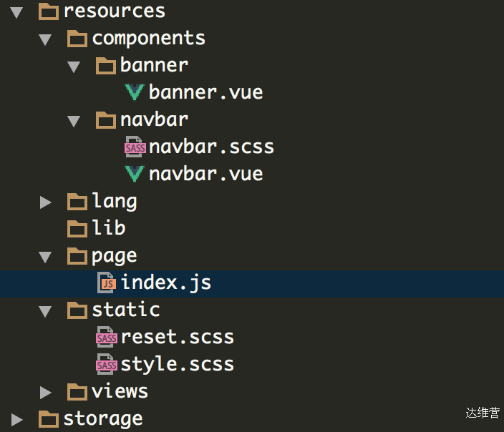Viewport: 504px width, 432px height.
Task: Select navbar.scss in the tree
Action: coord(211,147)
